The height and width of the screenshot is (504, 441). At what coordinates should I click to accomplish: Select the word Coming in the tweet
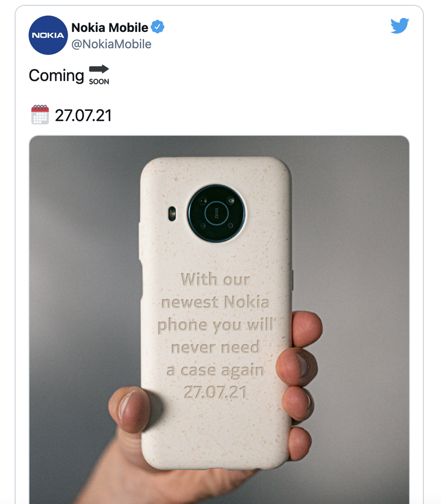[x=56, y=76]
